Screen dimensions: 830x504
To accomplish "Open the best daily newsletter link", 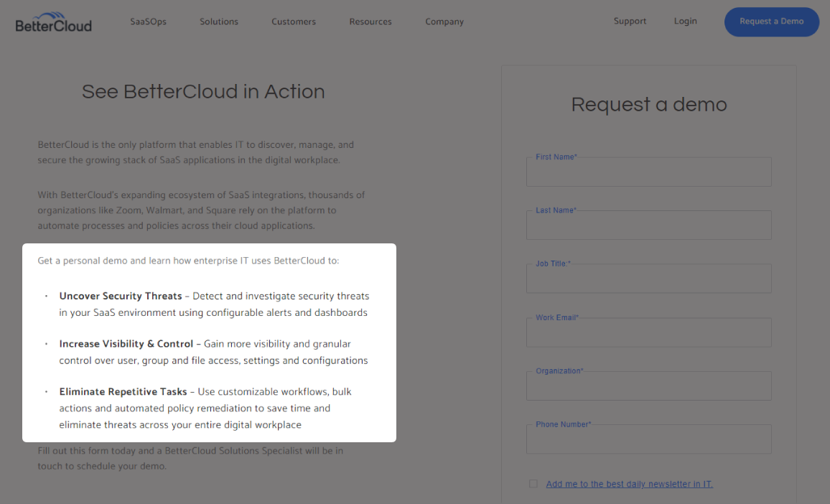I will [629, 484].
